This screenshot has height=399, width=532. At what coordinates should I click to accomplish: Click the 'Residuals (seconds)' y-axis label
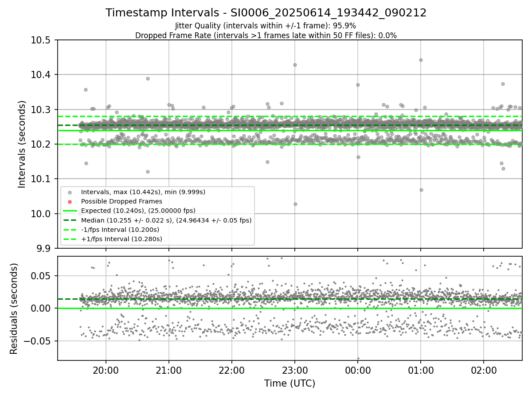pos(14,309)
